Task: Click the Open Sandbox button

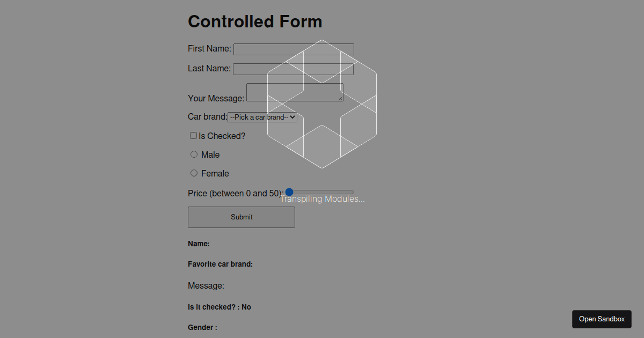Action: coord(602,319)
